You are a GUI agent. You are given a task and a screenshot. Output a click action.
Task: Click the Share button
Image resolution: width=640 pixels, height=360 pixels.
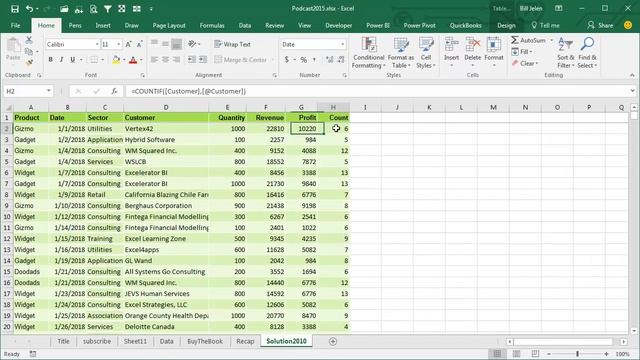pos(600,25)
